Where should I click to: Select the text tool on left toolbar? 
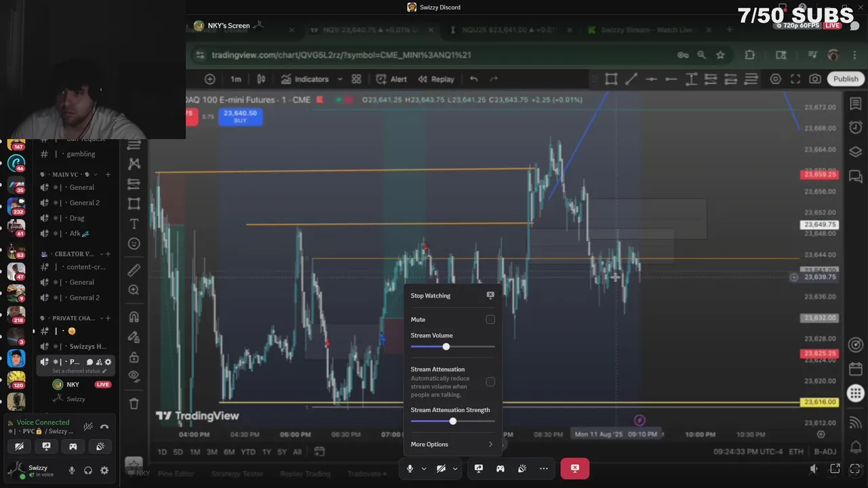tap(134, 224)
